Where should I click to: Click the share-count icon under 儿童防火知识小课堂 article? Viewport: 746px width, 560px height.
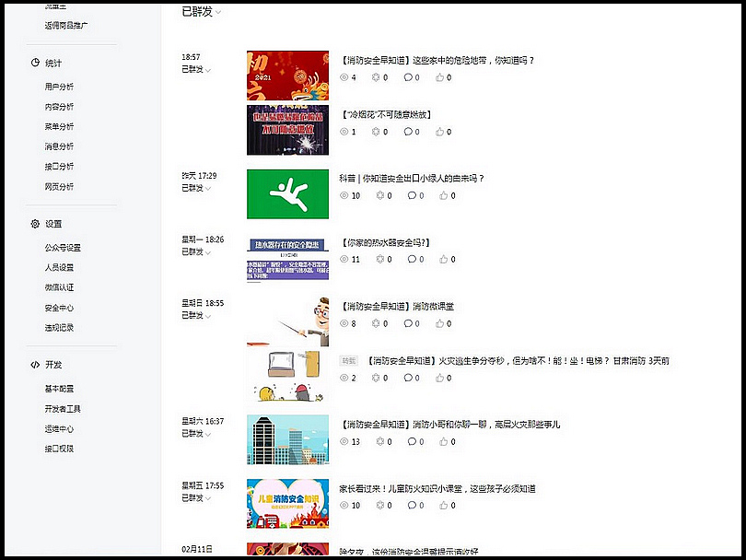coord(376,506)
